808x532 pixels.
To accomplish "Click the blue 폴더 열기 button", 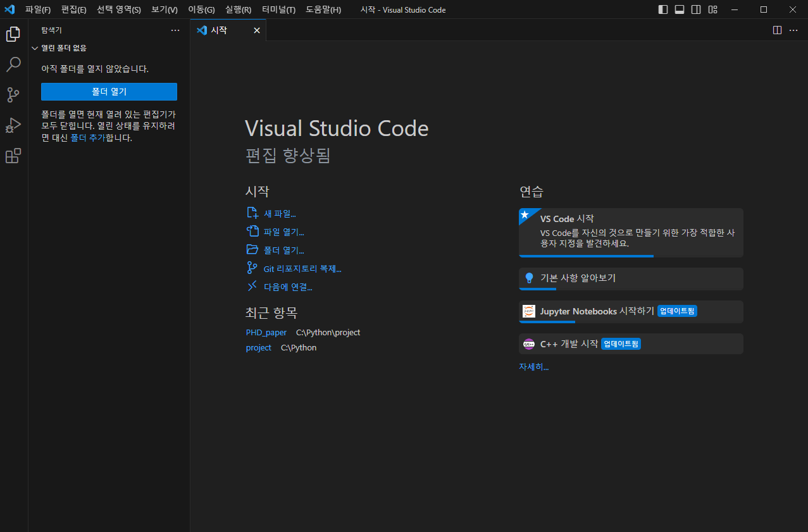I will (x=109, y=92).
